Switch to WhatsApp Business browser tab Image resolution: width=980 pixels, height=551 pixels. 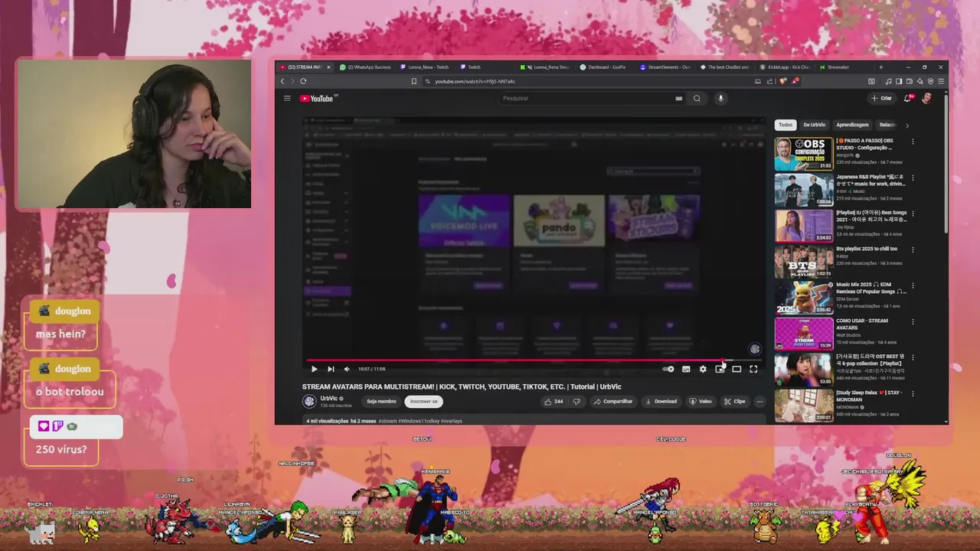click(366, 67)
